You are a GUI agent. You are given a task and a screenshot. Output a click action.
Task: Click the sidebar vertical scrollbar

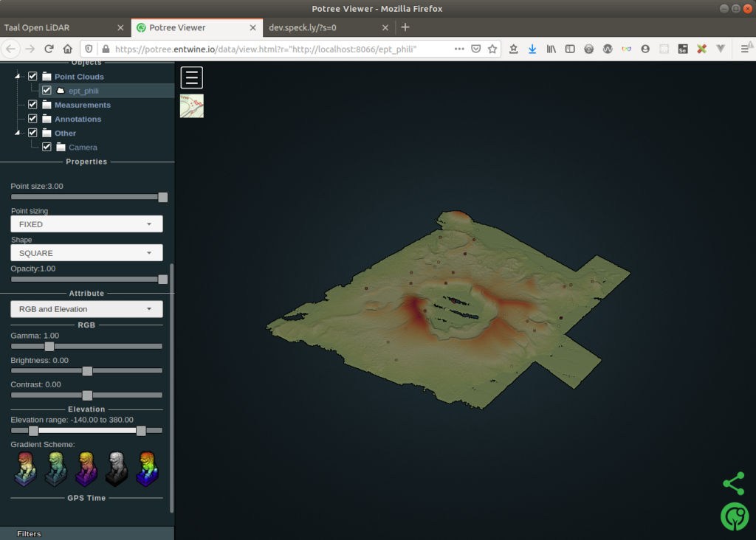(171, 388)
